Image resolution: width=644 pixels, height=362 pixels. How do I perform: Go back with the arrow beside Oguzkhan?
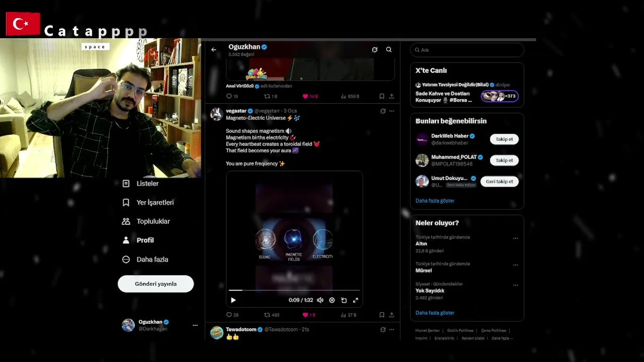214,50
